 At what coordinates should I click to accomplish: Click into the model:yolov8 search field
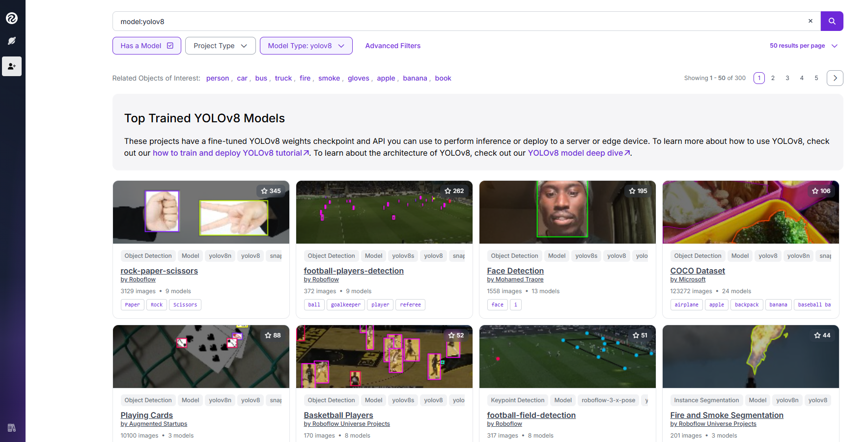[457, 22]
